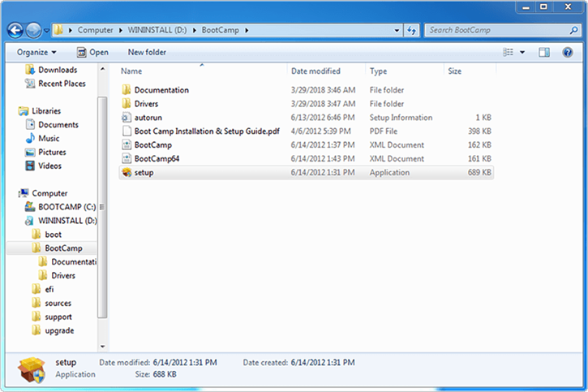
Task: Click the Boot Camp Installation & Setup Guide.pdf icon
Action: [x=127, y=131]
